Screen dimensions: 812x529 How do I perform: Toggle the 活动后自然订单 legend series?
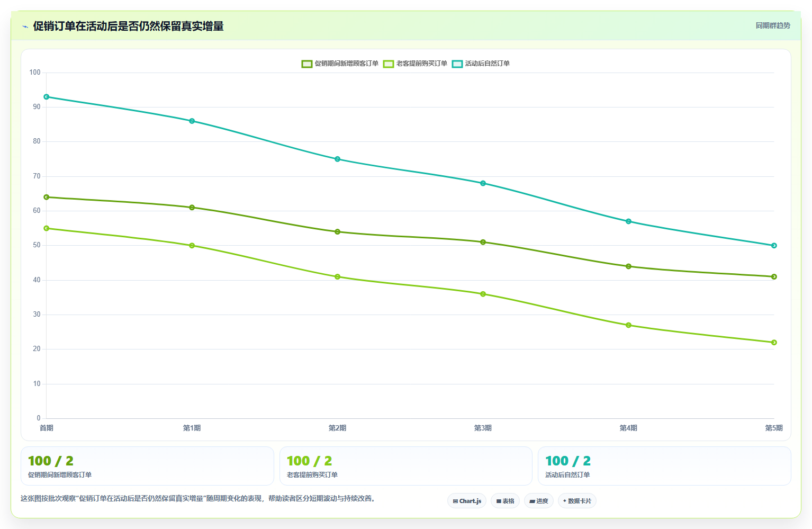(481, 64)
